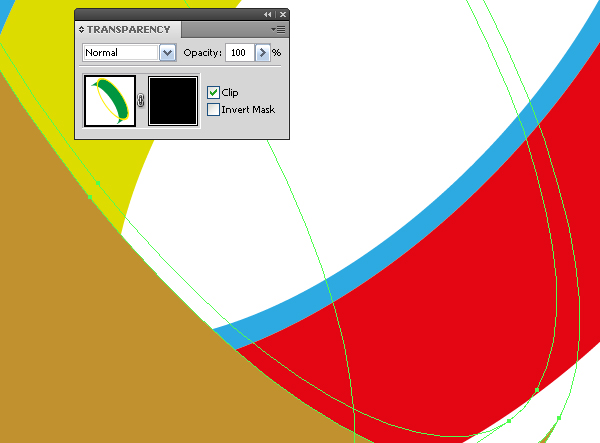The height and width of the screenshot is (443, 600).
Task: Open the Transparency panel flyout menu
Action: click(278, 29)
